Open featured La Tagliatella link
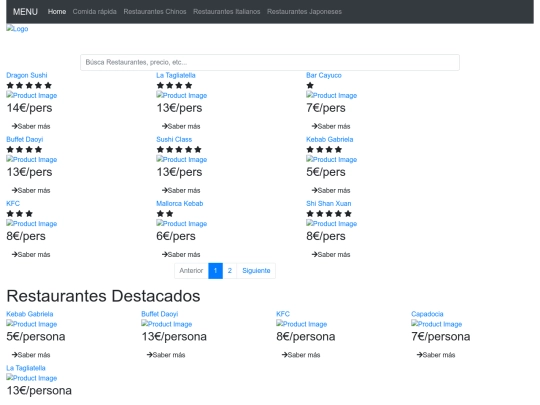 click(x=26, y=368)
